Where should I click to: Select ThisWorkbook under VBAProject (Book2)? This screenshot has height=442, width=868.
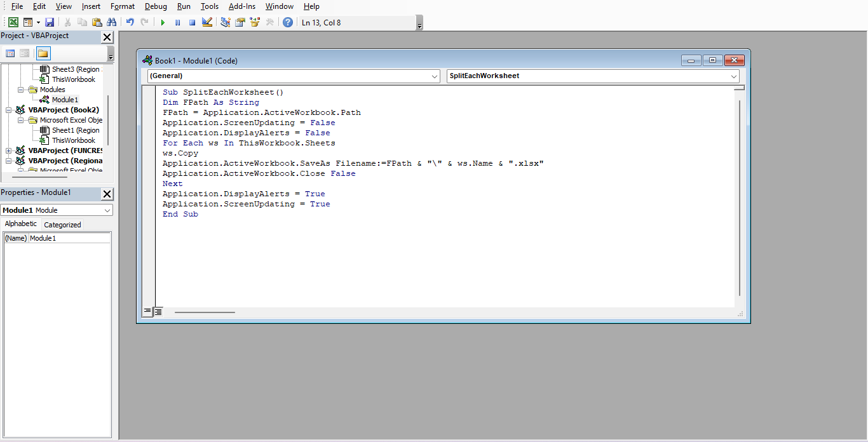73,140
